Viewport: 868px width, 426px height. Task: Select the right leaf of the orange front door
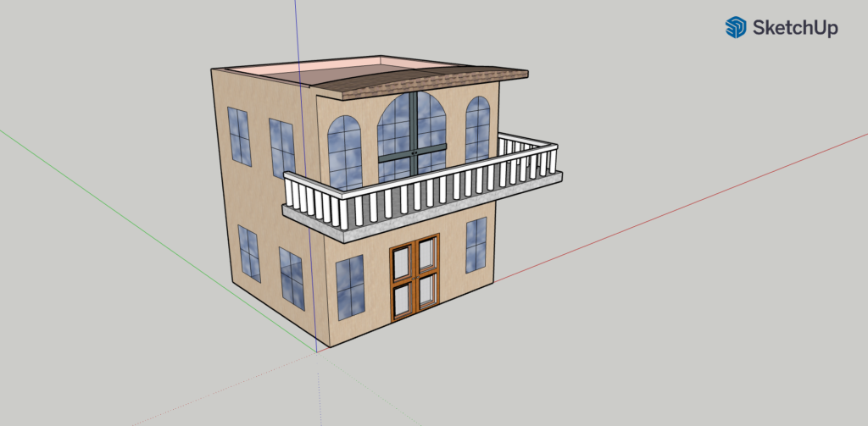427,272
